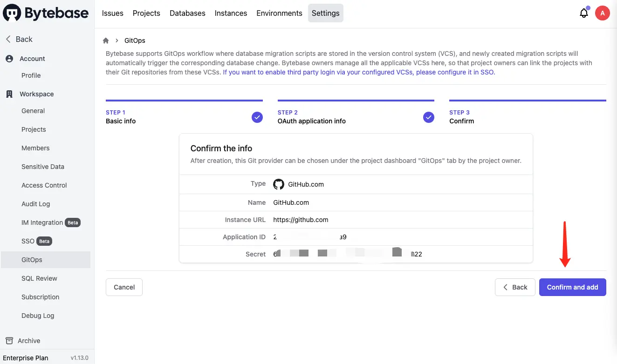Viewport: 617px width, 364px height.
Task: Open IM Integration with Beta badge
Action: click(42, 222)
